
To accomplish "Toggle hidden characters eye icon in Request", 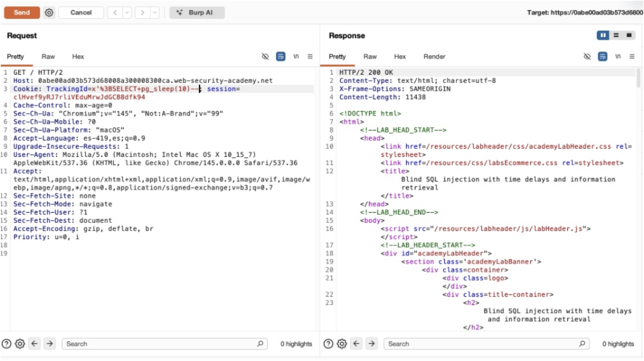I will point(265,57).
